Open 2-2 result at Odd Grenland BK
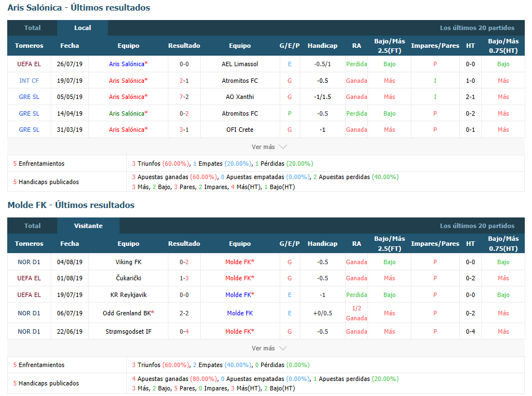The height and width of the screenshot is (396, 532). pyautogui.click(x=184, y=313)
